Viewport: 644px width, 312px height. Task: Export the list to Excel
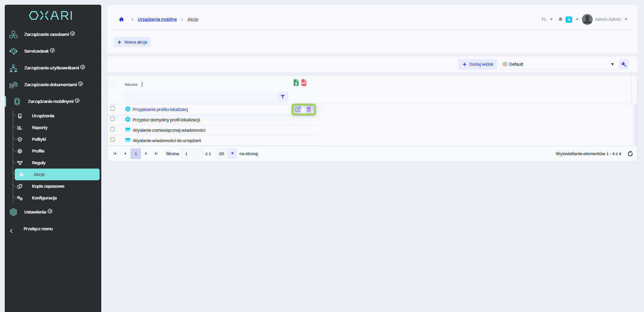point(296,83)
